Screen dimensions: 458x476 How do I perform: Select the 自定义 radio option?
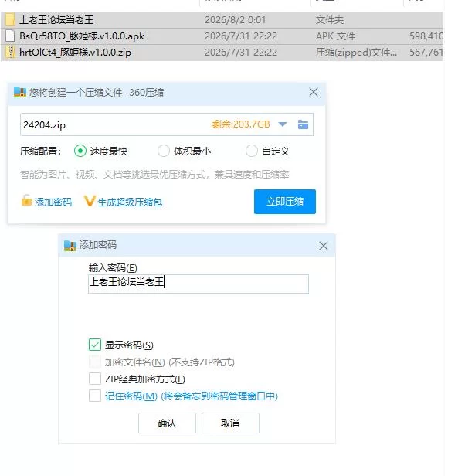(252, 151)
